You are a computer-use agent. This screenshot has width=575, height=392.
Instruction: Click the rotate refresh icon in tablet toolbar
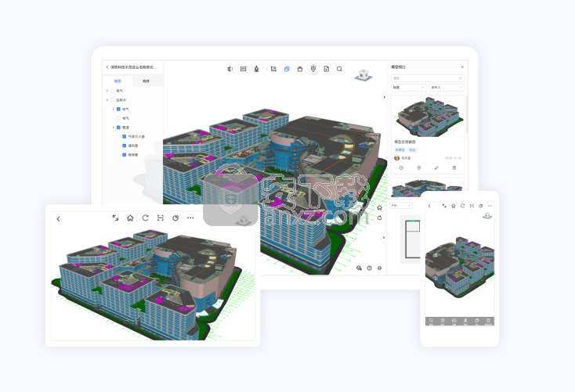[x=145, y=218]
